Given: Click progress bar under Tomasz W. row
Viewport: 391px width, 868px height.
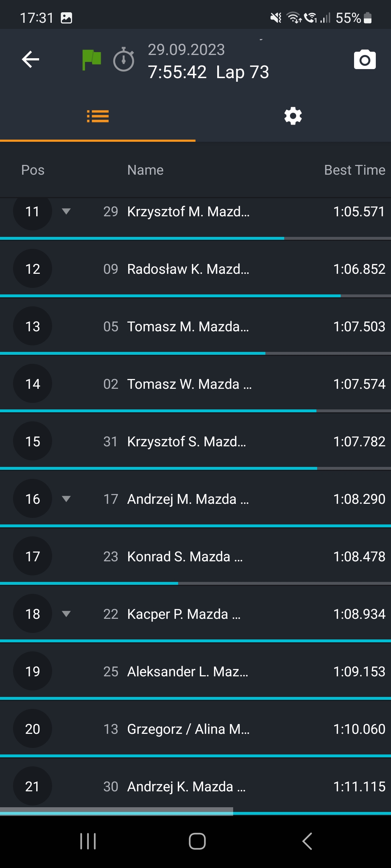Looking at the screenshot, I should 195,411.
